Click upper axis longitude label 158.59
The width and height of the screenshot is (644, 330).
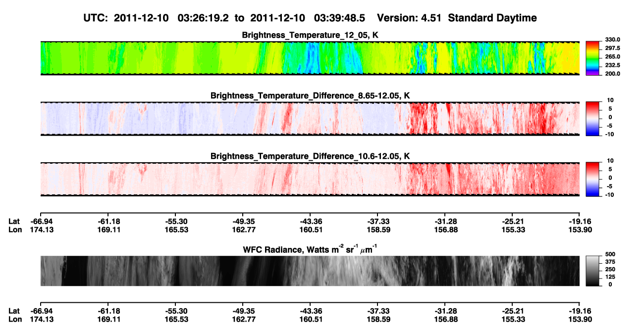(x=377, y=230)
